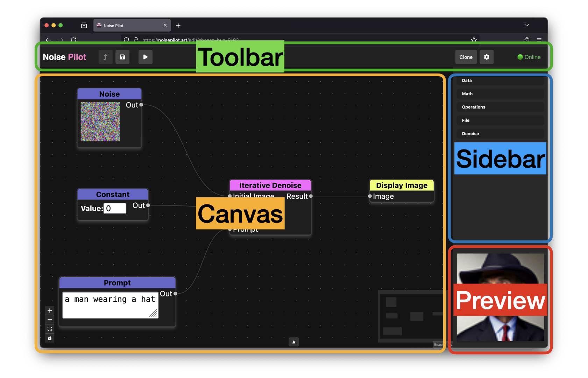Click the Constant node's Value field
588x378 pixels.
[x=115, y=208]
